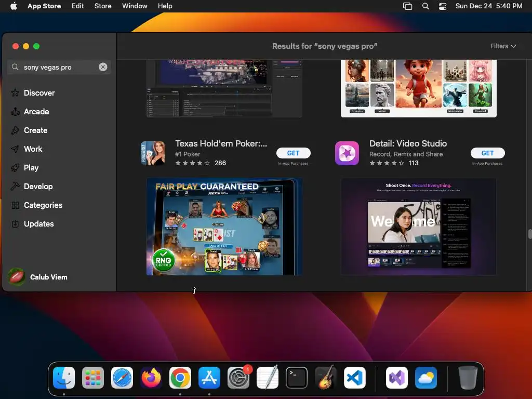Get Detail: Video Studio app
This screenshot has height=399, width=532.
tap(487, 153)
